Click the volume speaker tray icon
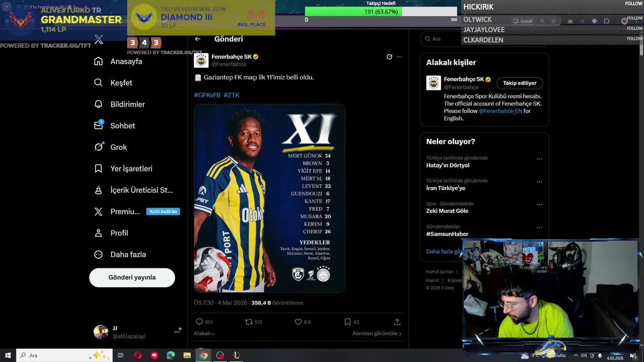 click(x=584, y=356)
